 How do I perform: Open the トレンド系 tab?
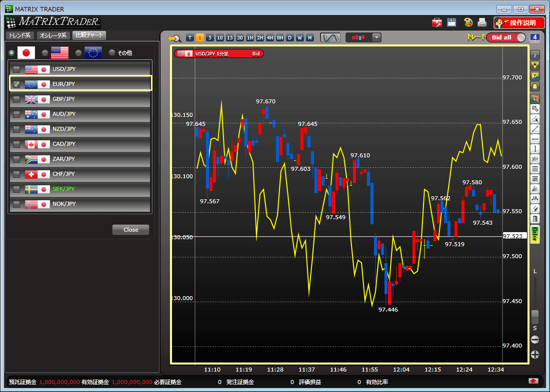20,35
